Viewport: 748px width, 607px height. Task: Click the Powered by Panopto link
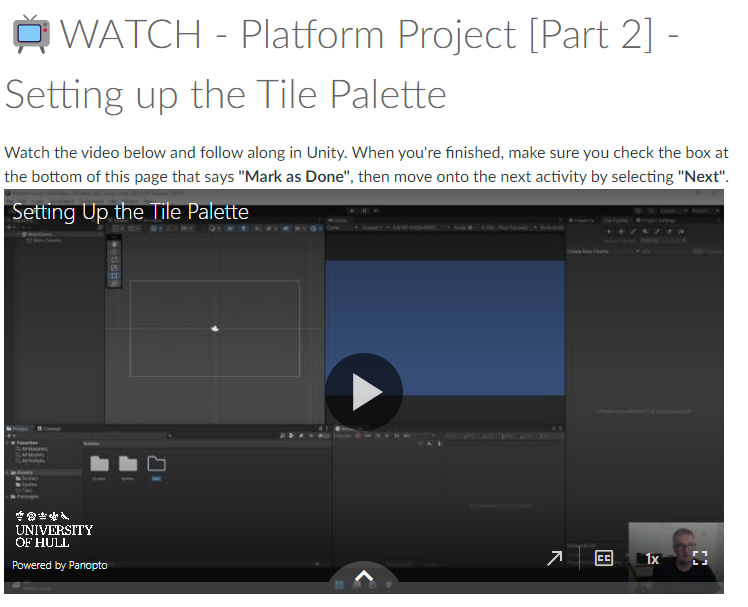(x=59, y=565)
